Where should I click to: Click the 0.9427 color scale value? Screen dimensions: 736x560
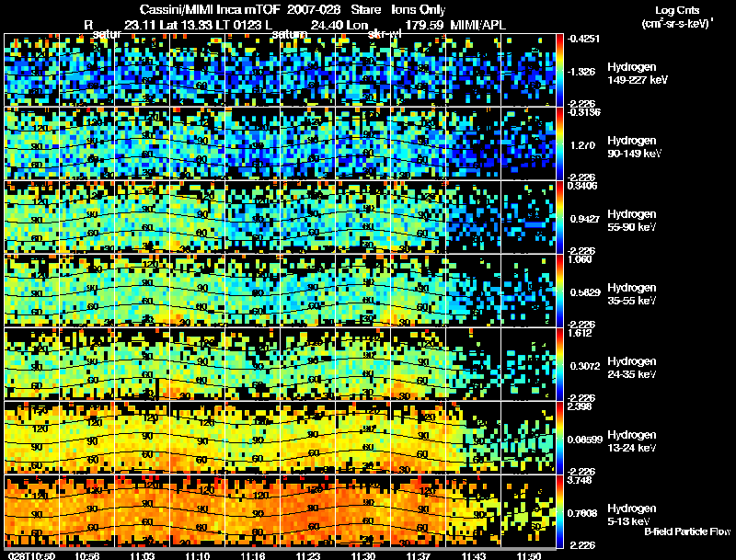point(585,219)
